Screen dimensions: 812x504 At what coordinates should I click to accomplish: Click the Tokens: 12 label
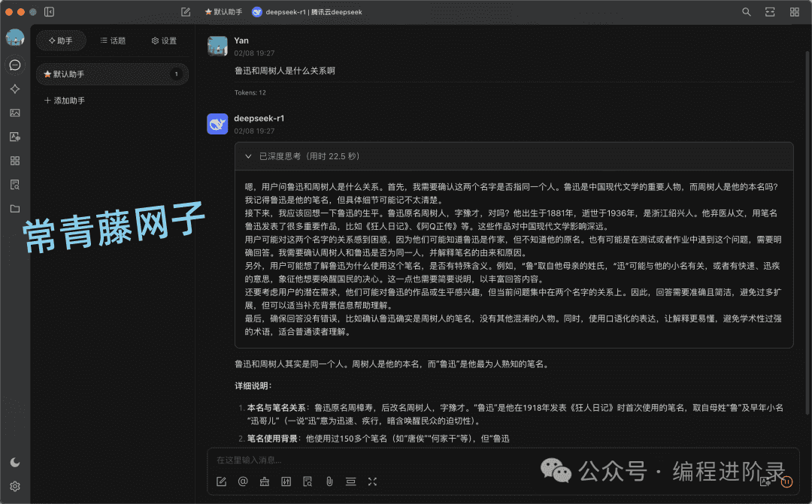(250, 92)
